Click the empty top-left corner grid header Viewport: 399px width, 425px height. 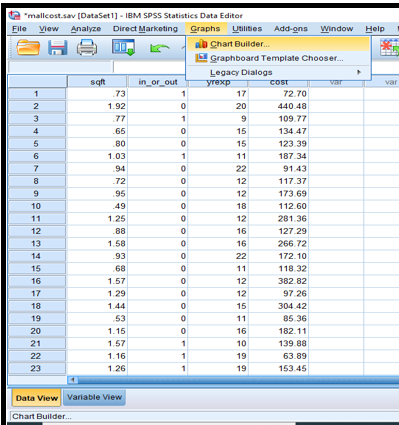click(37, 82)
